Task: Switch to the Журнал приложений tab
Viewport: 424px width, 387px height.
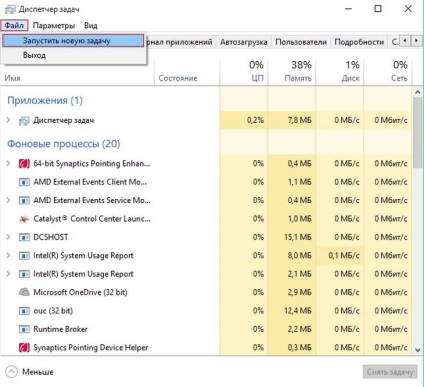Action: tap(180, 42)
